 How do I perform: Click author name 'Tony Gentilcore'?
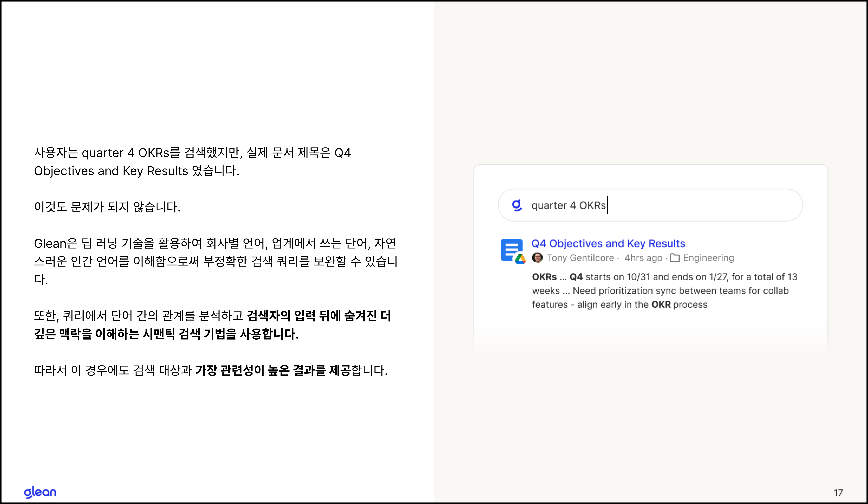click(x=580, y=258)
